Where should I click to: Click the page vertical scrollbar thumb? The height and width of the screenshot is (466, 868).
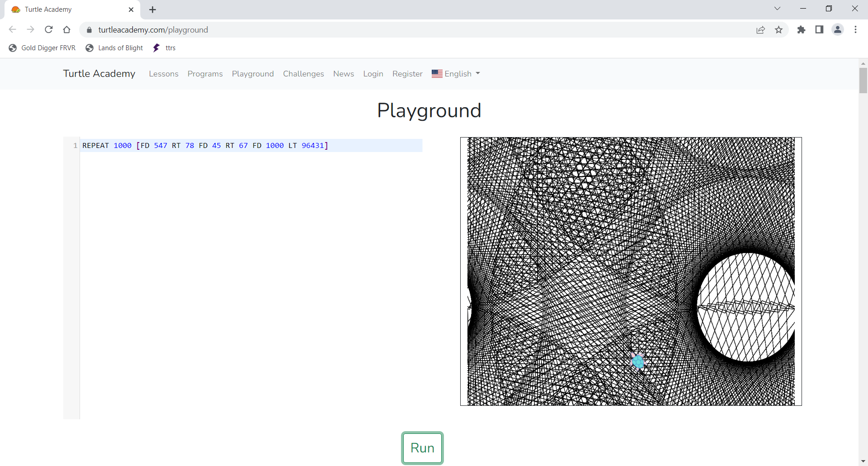pyautogui.click(x=863, y=80)
